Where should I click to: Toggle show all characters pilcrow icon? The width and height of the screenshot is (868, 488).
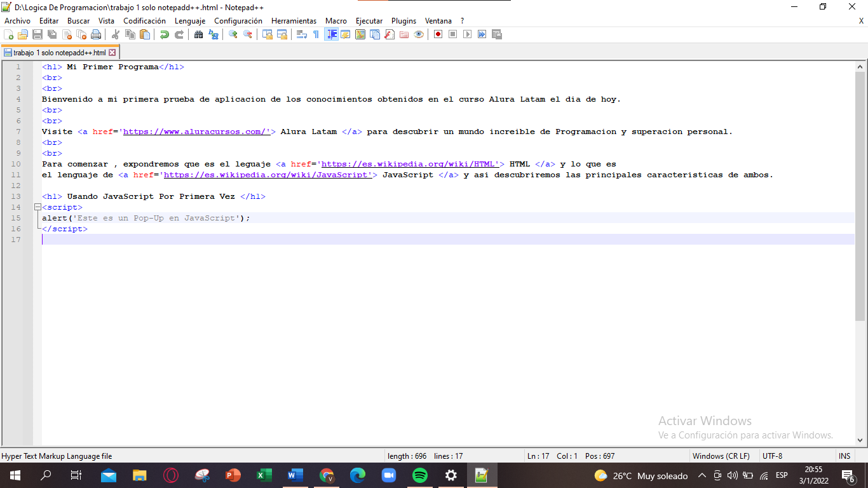pyautogui.click(x=316, y=34)
